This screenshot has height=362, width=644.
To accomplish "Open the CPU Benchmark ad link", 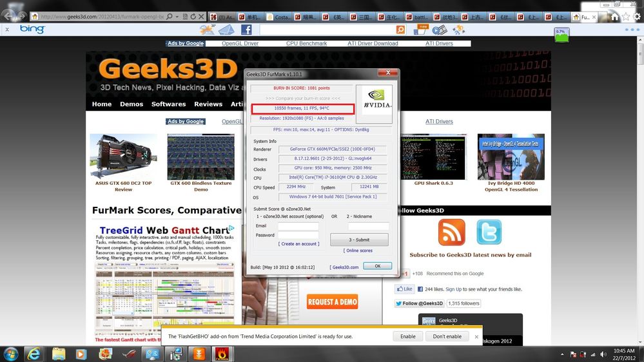I will (x=306, y=44).
